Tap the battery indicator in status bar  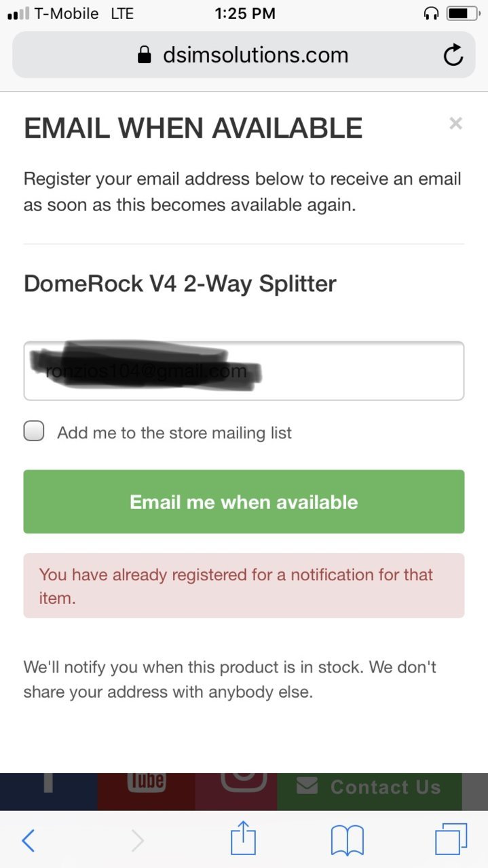pos(462,13)
